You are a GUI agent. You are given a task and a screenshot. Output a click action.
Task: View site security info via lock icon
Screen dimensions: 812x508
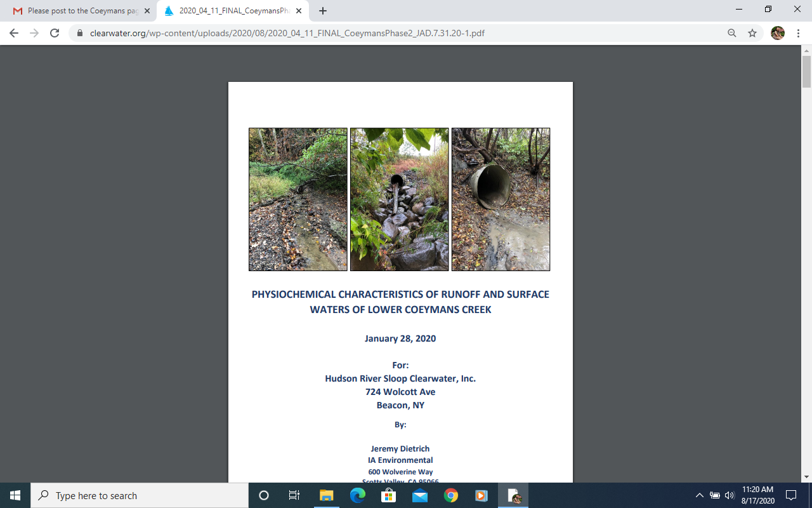(80, 33)
